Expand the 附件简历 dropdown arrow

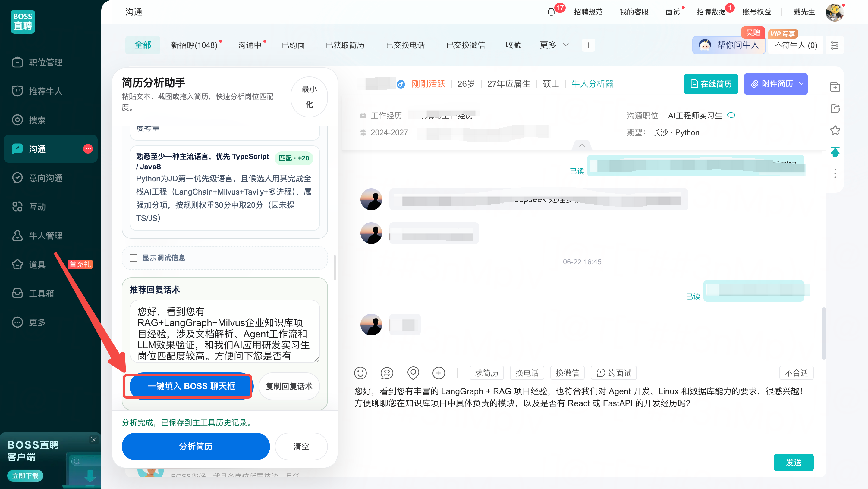pyautogui.click(x=801, y=84)
